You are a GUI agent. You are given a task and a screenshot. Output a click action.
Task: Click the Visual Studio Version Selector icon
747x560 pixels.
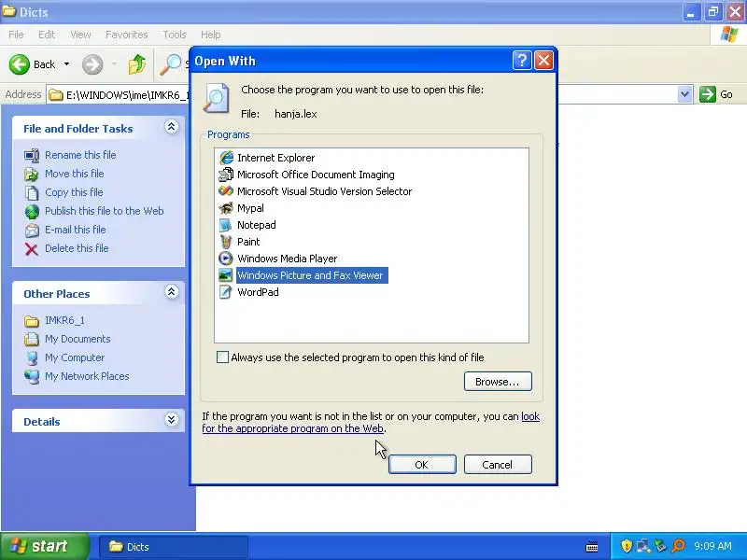[x=226, y=191]
